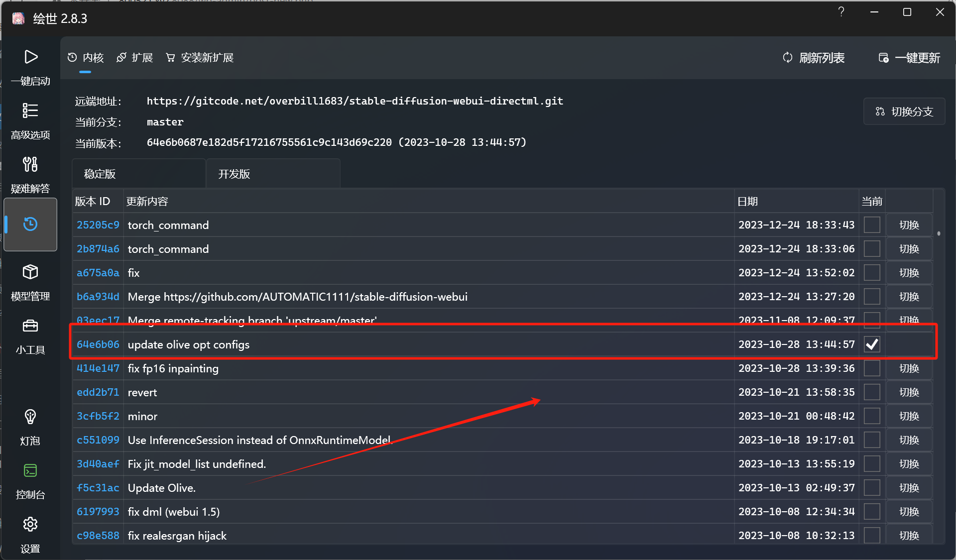Viewport: 956px width, 560px height.
Task: Click the help question mark icon
Action: point(841,12)
